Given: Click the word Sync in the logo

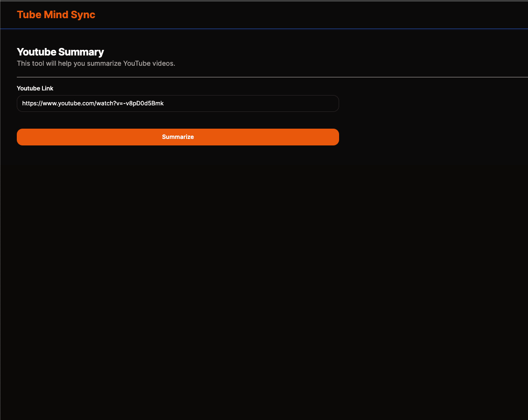Looking at the screenshot, I should (x=83, y=14).
